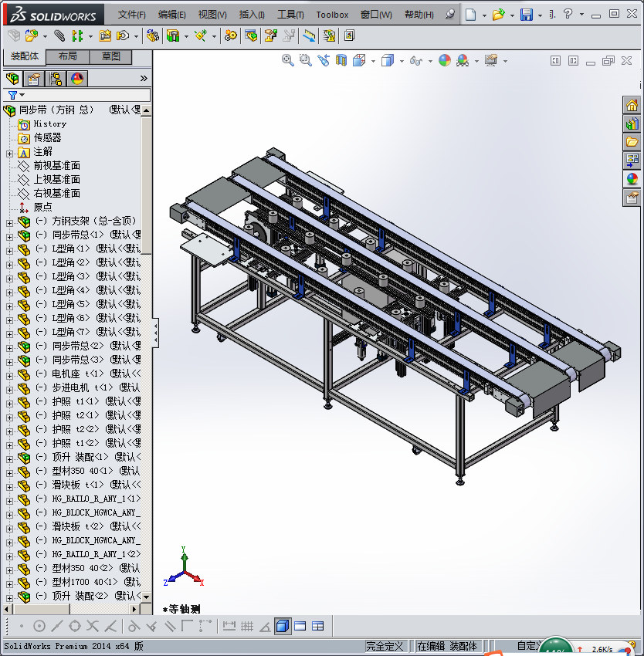Screen dimensions: 644x656
Task: Open the PropertyManager tab icon
Action: pyautogui.click(x=34, y=79)
